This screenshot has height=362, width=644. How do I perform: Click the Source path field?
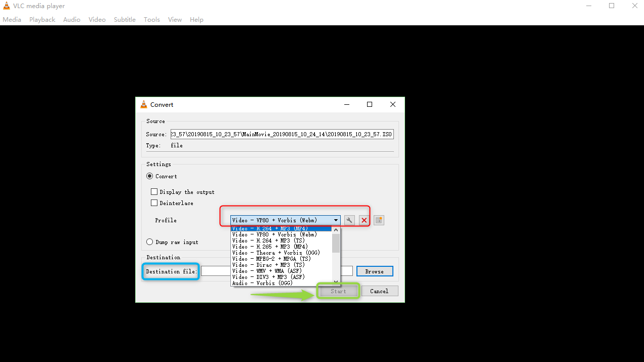281,134
